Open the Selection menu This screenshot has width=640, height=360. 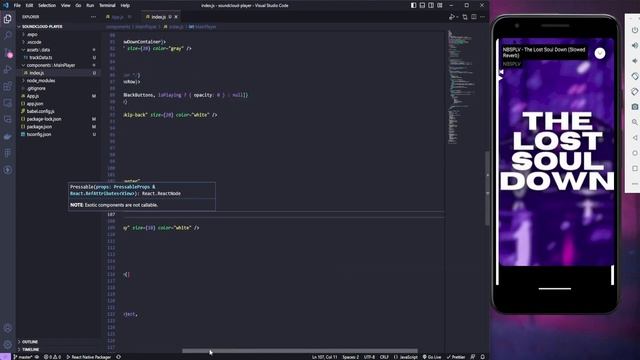click(47, 5)
